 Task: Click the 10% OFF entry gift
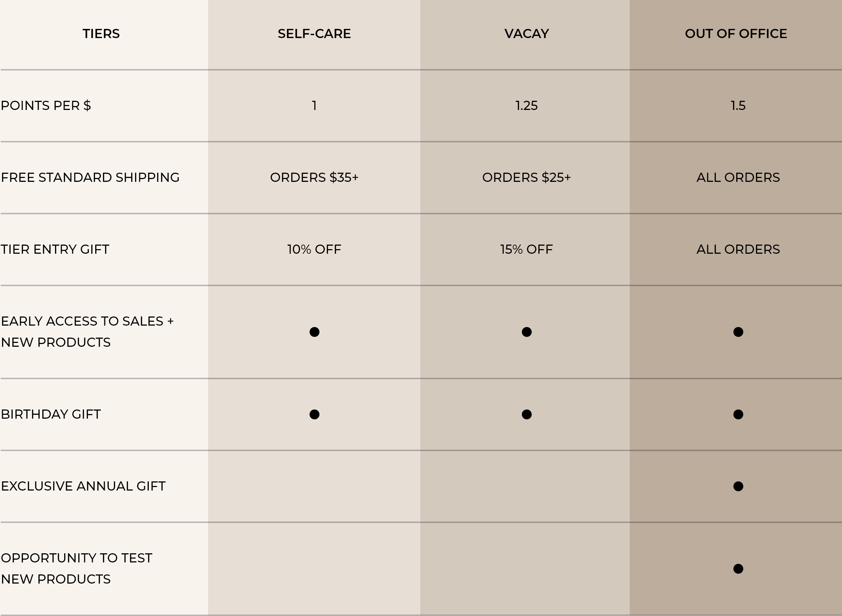[x=314, y=250]
